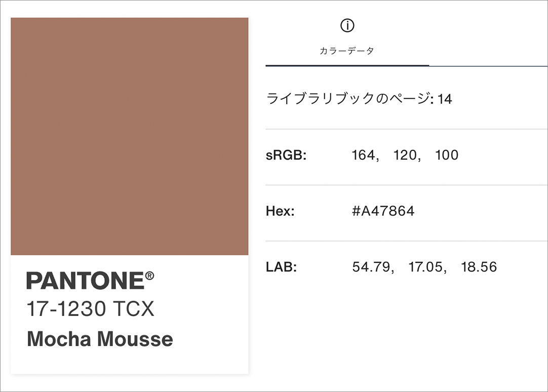Select the sRGB blue value 100

tap(447, 155)
